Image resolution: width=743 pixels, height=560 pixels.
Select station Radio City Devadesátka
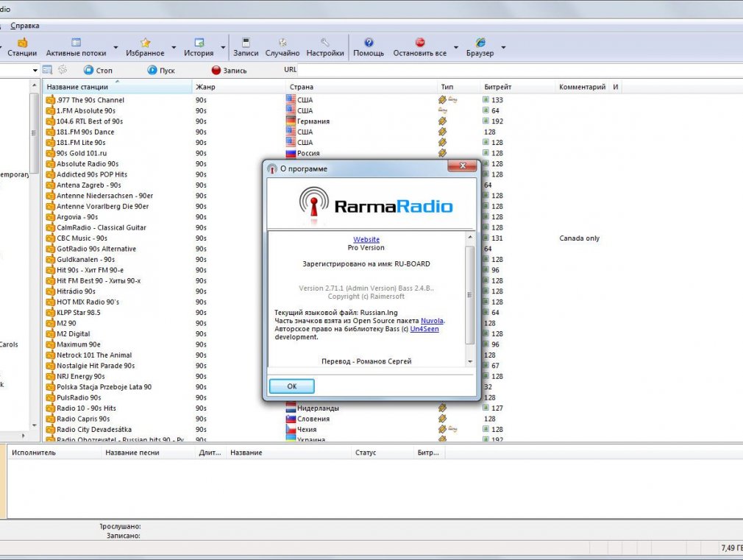tap(94, 430)
